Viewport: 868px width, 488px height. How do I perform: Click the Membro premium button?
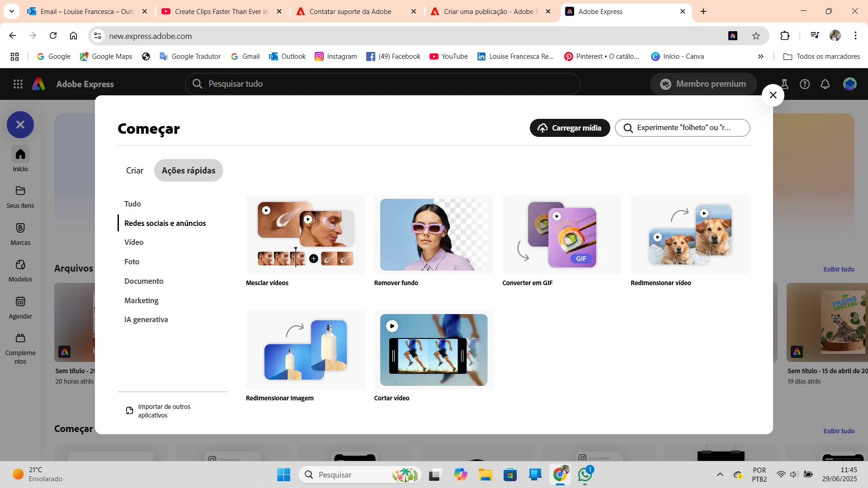[703, 84]
